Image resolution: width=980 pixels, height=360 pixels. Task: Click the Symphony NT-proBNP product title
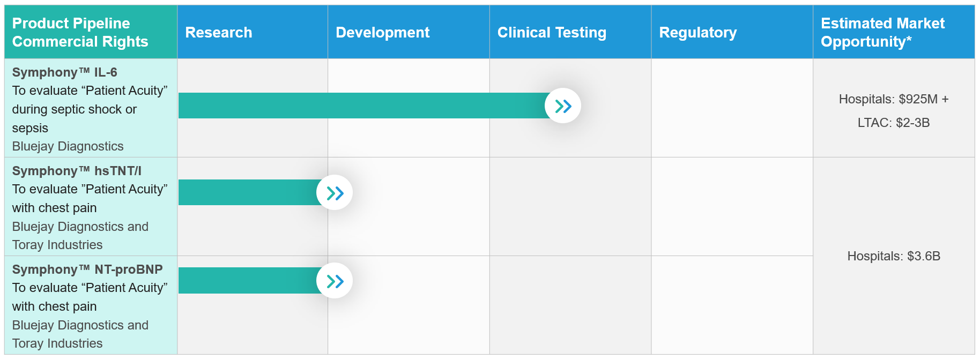[87, 269]
